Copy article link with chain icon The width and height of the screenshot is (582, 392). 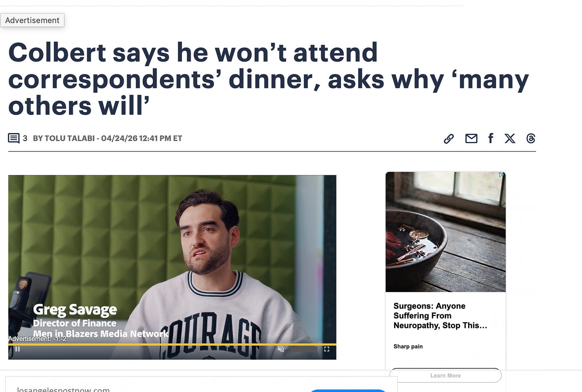(448, 139)
